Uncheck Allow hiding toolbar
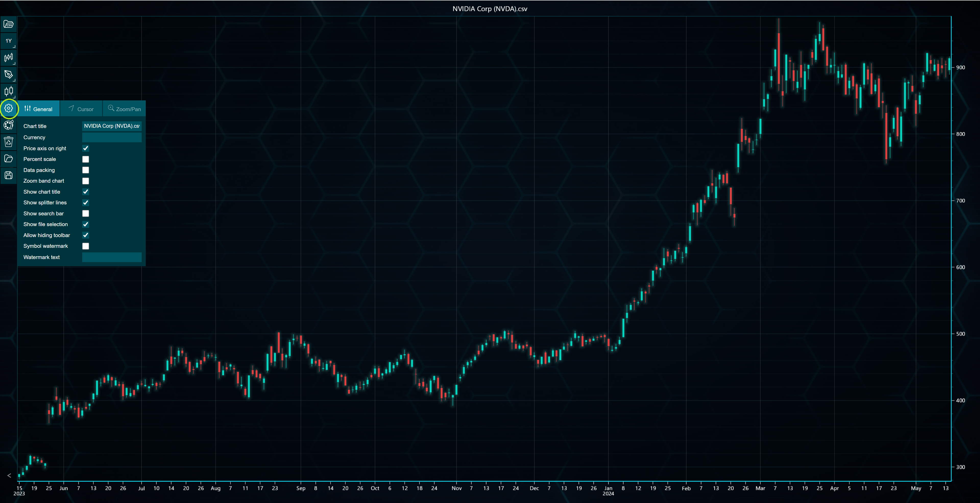The image size is (980, 503). click(86, 235)
